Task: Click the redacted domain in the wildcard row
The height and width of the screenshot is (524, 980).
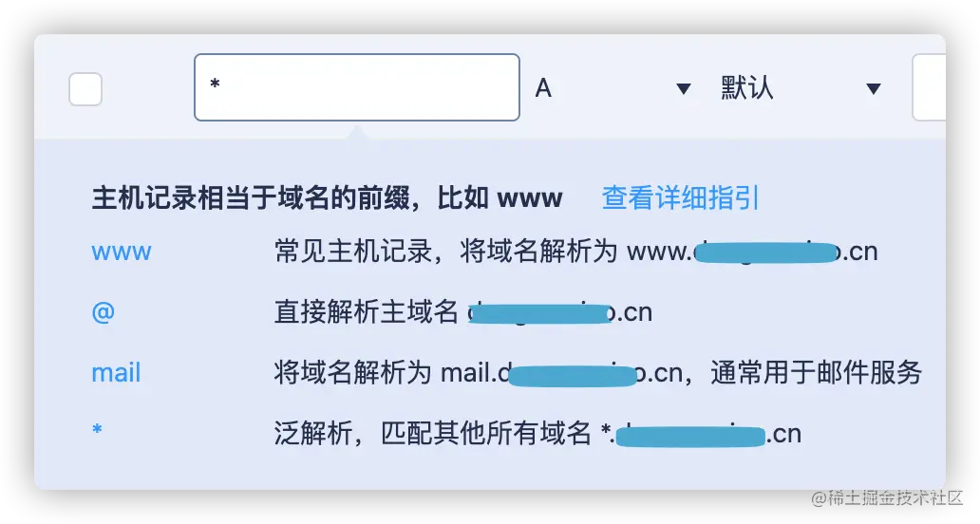Action: click(x=690, y=436)
